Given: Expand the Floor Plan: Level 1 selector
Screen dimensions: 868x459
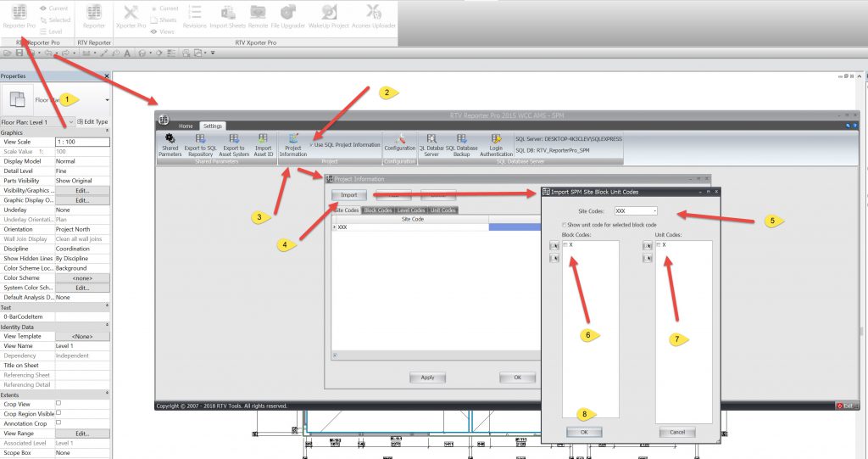Looking at the screenshot, I should tap(70, 122).
